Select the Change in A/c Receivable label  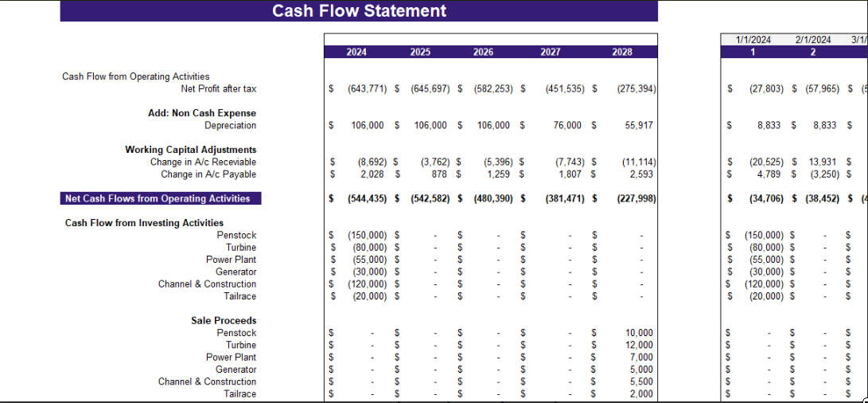pos(203,162)
